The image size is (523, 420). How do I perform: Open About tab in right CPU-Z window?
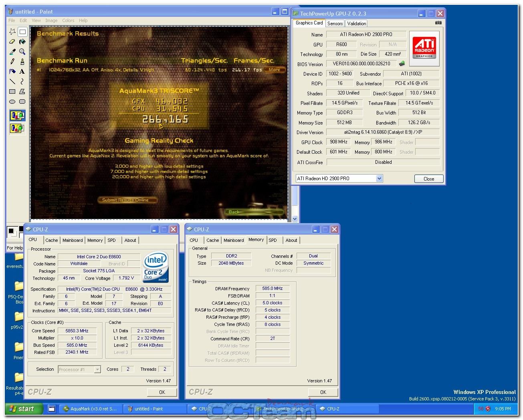pos(291,240)
